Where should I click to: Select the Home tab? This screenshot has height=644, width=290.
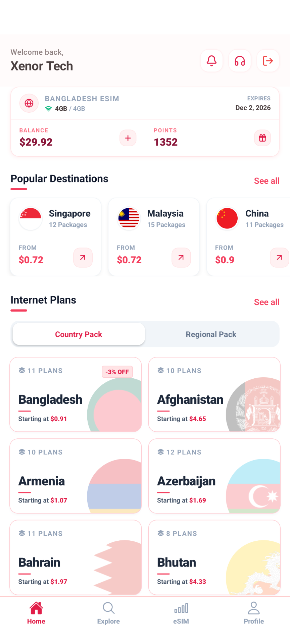click(x=36, y=613)
